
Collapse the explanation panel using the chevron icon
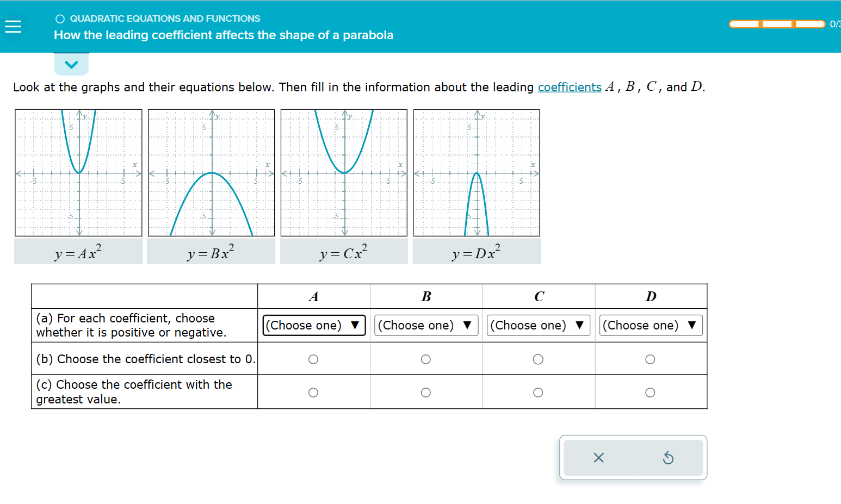(71, 63)
